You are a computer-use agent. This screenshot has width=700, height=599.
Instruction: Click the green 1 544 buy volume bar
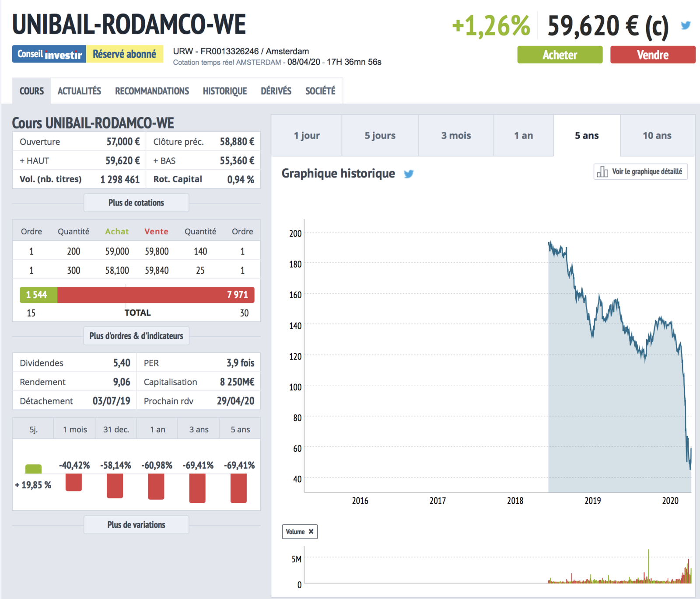[38, 295]
